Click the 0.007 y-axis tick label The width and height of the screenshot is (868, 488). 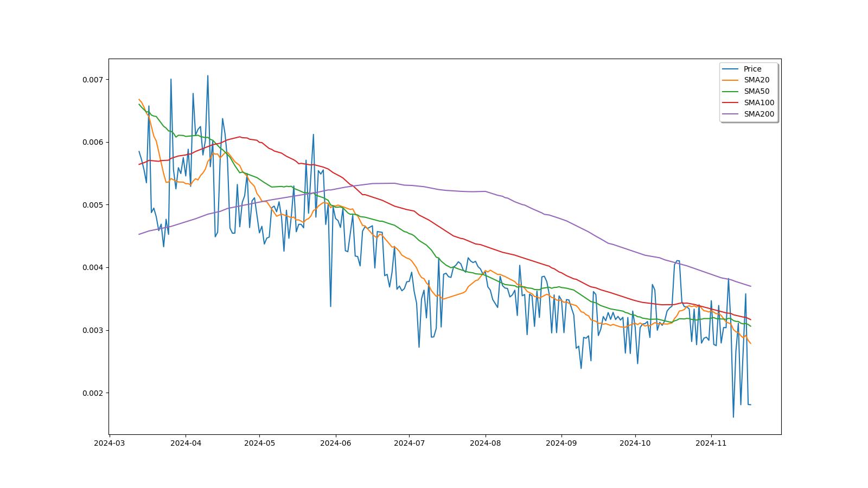(92, 80)
